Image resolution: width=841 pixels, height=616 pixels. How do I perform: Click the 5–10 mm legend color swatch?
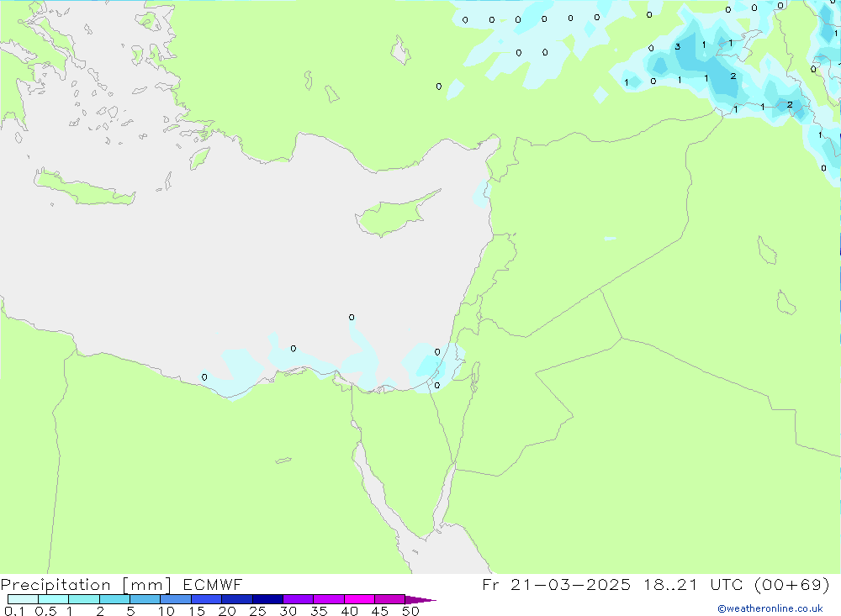coord(145,599)
